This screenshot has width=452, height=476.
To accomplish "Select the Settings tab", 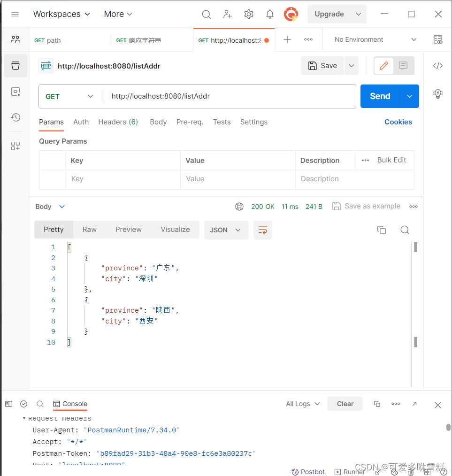I will click(254, 122).
